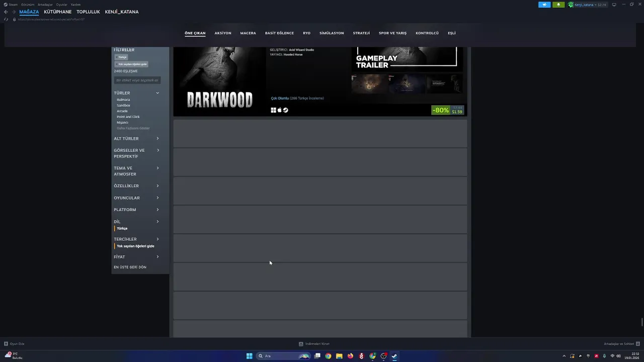Click the Apple platform icon on Darkwood
The image size is (644, 362).
pos(280,110)
